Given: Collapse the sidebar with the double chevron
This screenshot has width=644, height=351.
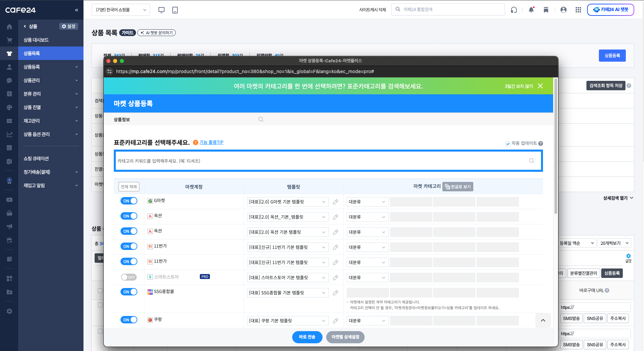Looking at the screenshot, I should [76, 10].
